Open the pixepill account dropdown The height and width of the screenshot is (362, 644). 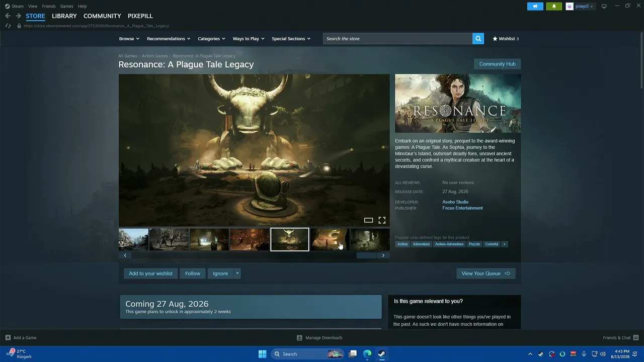tap(584, 6)
